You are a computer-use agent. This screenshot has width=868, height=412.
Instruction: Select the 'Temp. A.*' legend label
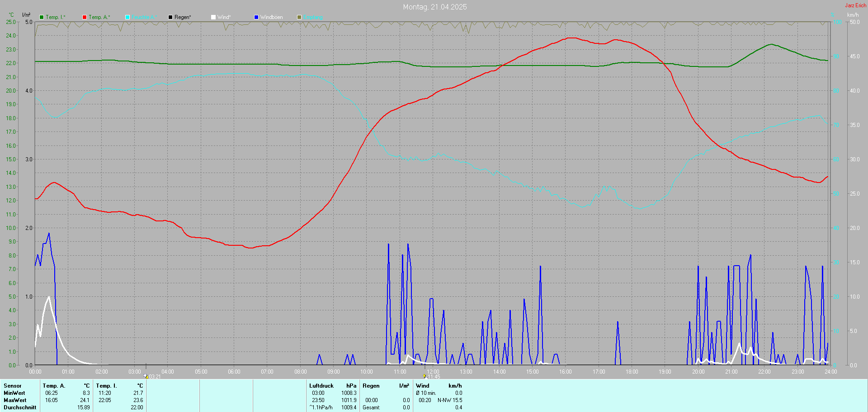(99, 17)
